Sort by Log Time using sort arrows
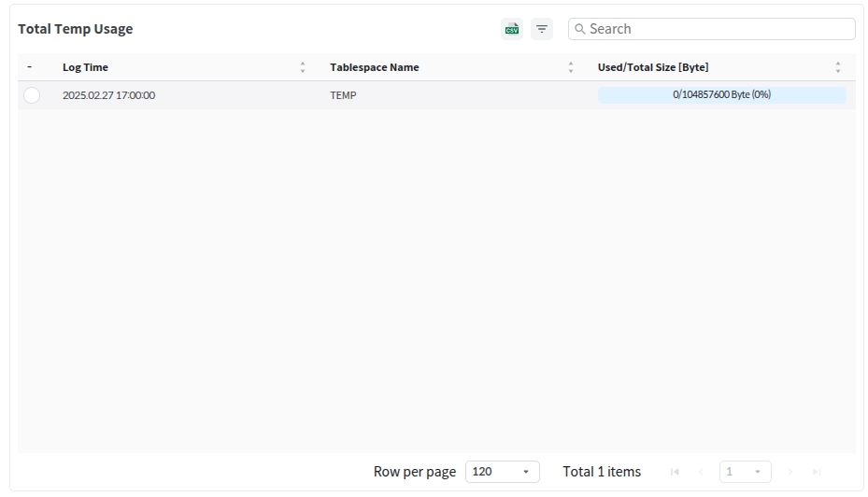Screen dimensions: 868x497 303,67
